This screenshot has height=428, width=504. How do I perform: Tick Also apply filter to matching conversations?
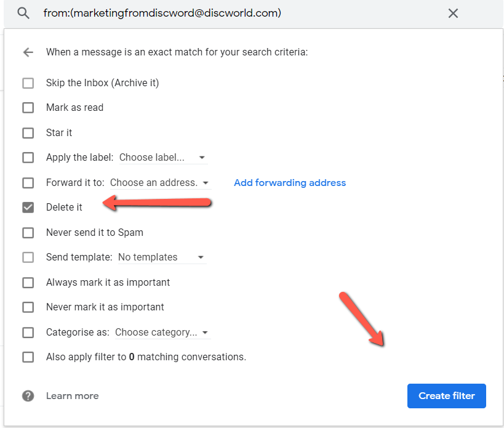(28, 357)
